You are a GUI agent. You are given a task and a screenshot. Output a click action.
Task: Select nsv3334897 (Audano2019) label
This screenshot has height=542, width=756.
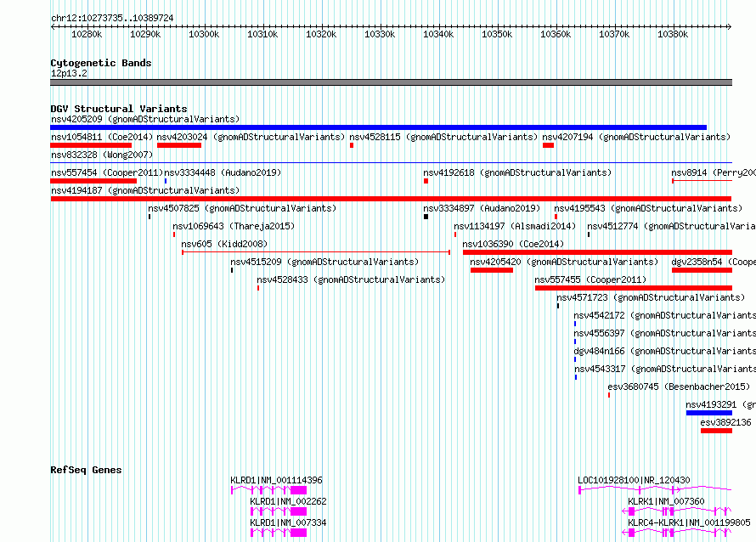(x=482, y=208)
